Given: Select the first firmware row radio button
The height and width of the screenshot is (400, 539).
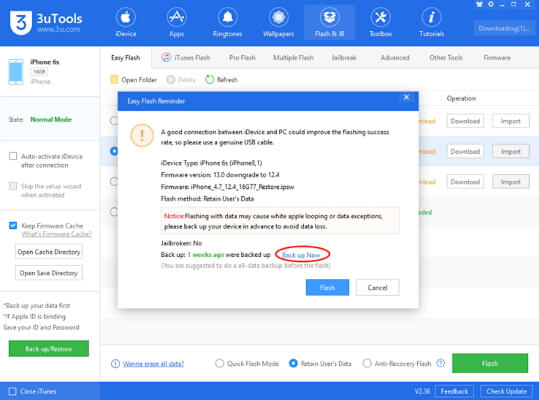Looking at the screenshot, I should click(114, 121).
